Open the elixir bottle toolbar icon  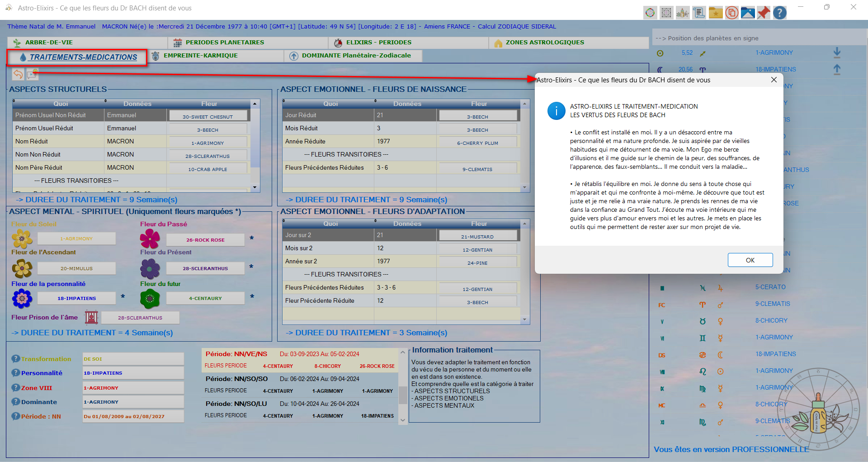pos(683,13)
